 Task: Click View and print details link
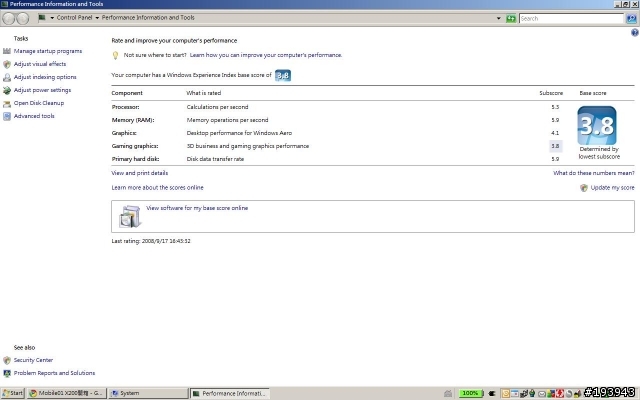click(x=140, y=173)
